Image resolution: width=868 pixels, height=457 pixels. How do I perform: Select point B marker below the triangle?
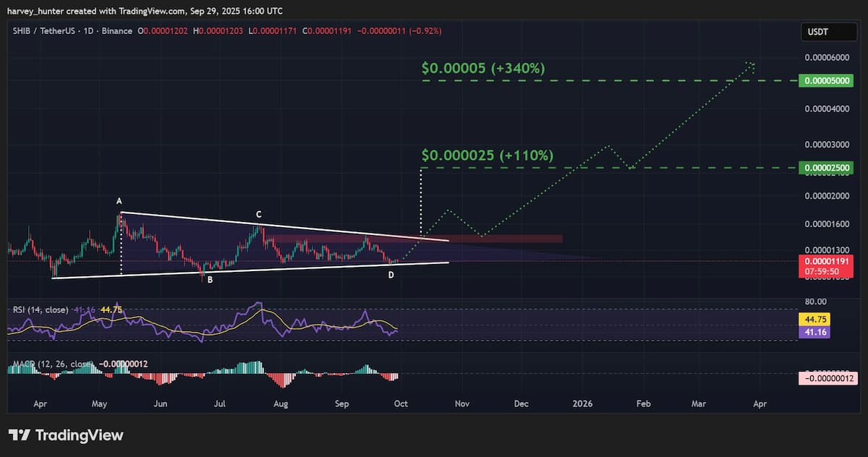click(210, 279)
